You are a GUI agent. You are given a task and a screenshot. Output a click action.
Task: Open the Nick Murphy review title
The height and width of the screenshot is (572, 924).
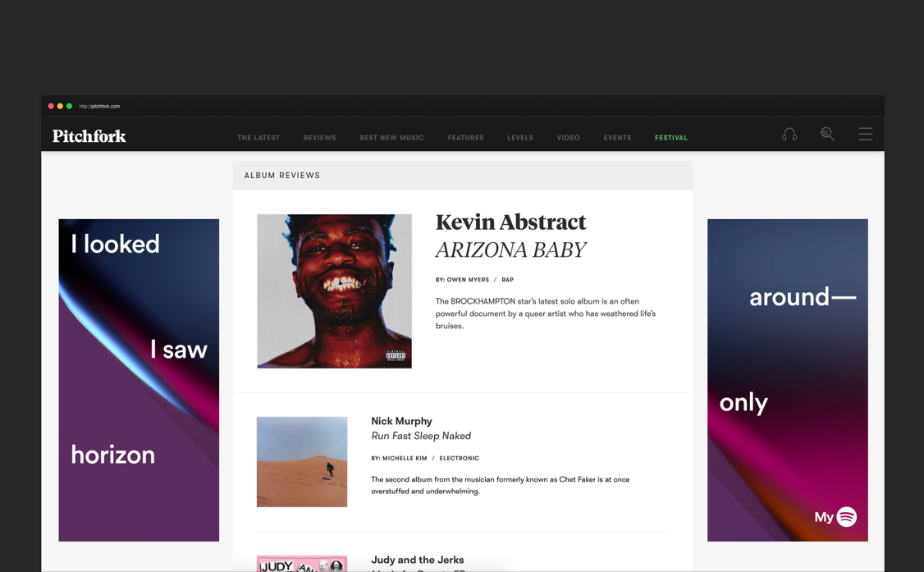(x=401, y=421)
